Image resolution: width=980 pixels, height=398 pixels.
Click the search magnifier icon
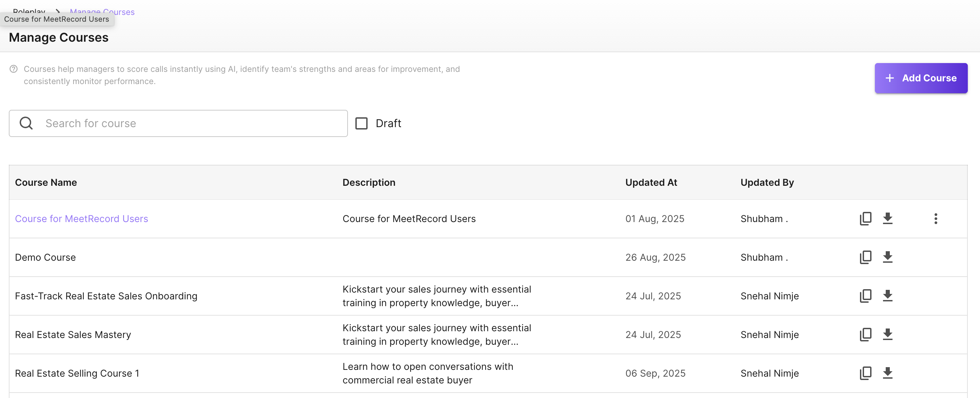26,123
